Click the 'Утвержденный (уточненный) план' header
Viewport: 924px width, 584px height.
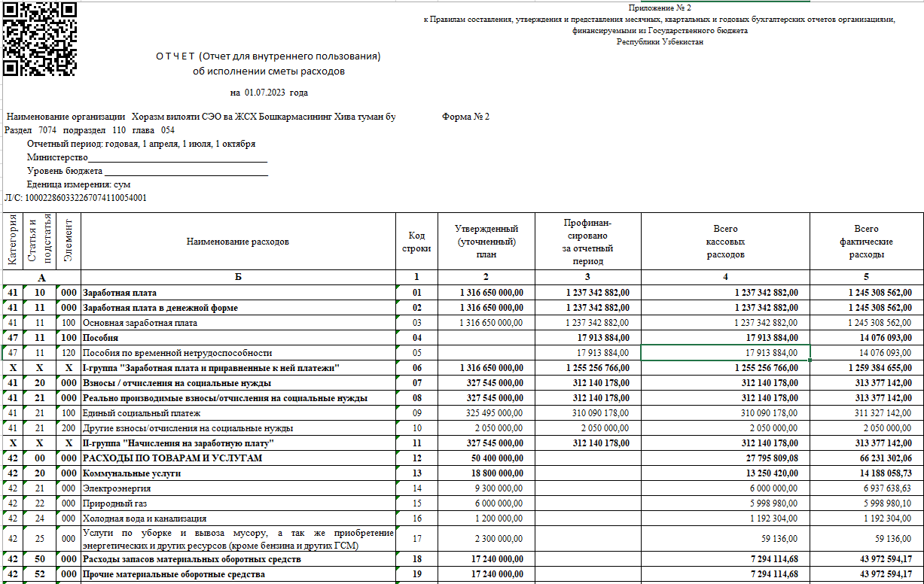(x=486, y=242)
